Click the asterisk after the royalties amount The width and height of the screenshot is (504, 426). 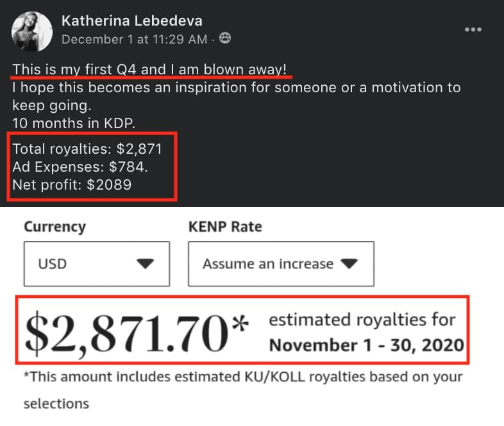click(x=240, y=323)
